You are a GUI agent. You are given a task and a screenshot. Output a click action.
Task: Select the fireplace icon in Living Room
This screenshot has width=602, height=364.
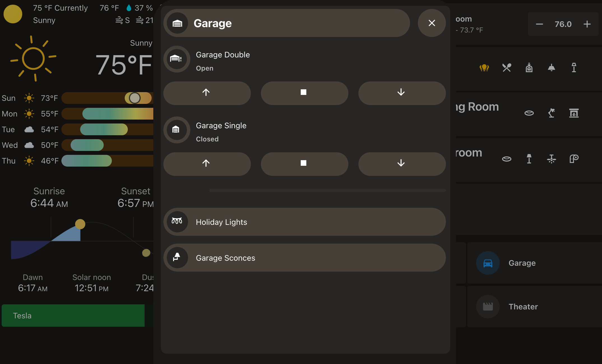(573, 113)
